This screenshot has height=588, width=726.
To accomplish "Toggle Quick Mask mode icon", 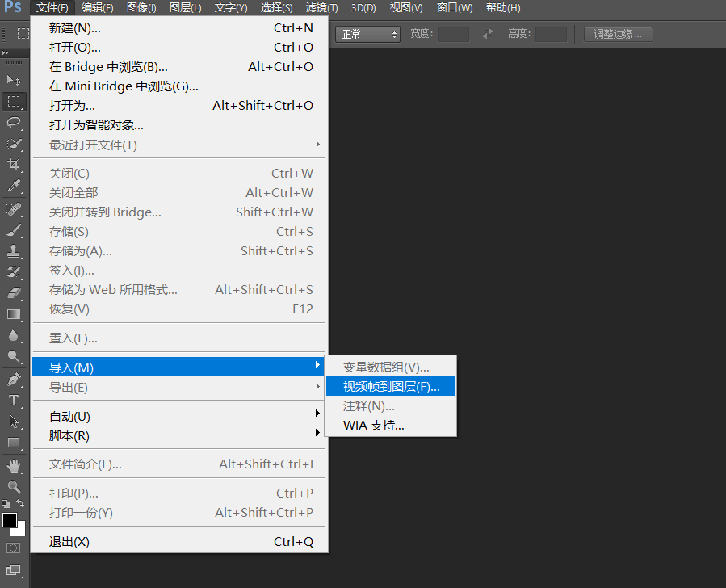I will coord(14,548).
